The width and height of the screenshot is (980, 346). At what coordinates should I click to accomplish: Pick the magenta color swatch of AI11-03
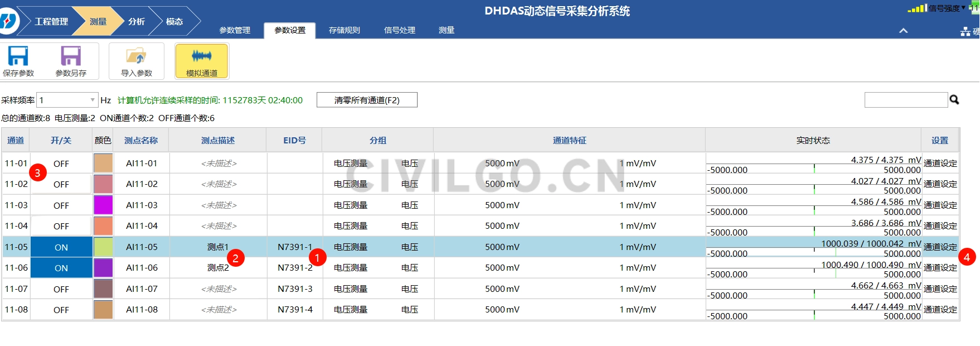point(103,205)
